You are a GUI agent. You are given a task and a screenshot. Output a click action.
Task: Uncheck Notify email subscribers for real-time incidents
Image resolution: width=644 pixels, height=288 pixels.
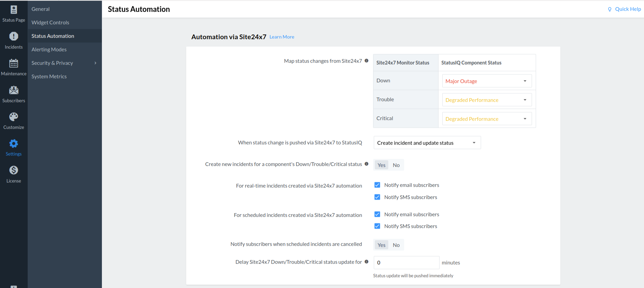(x=377, y=185)
